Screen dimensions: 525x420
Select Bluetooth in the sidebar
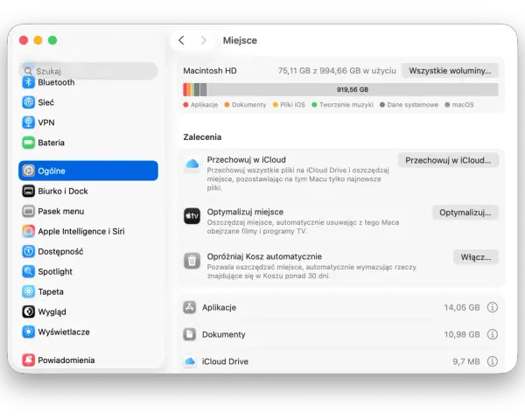[56, 82]
